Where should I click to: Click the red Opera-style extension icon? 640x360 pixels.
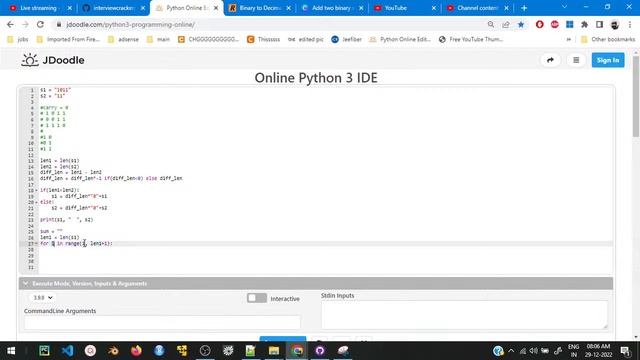pyautogui.click(x=540, y=24)
